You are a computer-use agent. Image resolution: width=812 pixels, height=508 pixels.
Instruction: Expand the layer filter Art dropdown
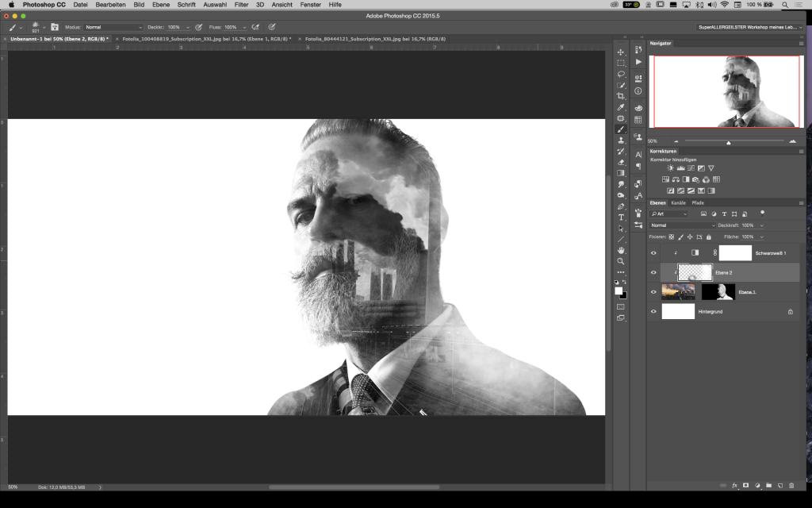click(x=672, y=214)
